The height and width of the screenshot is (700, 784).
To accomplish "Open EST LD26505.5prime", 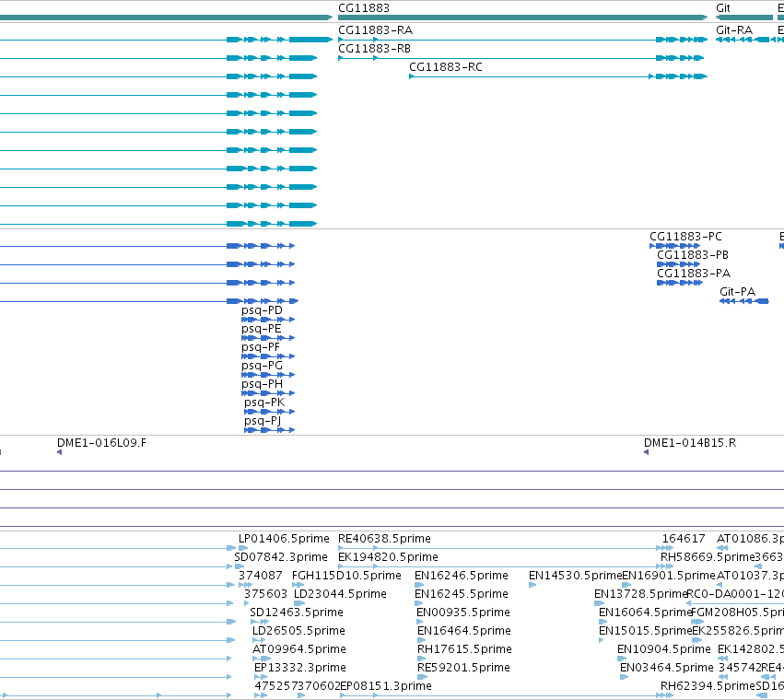I will (x=298, y=631).
